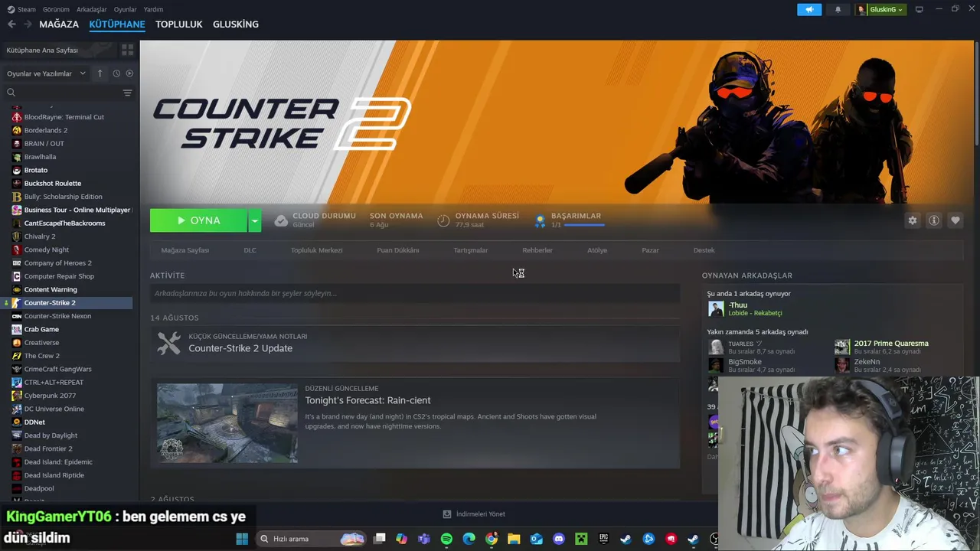Open the GLUSKİNG profile tab
The height and width of the screenshot is (551, 980).
(236, 24)
